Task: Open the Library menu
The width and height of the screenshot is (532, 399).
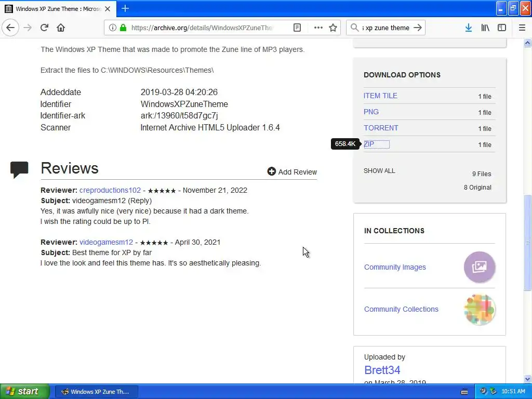Action: coord(485,28)
